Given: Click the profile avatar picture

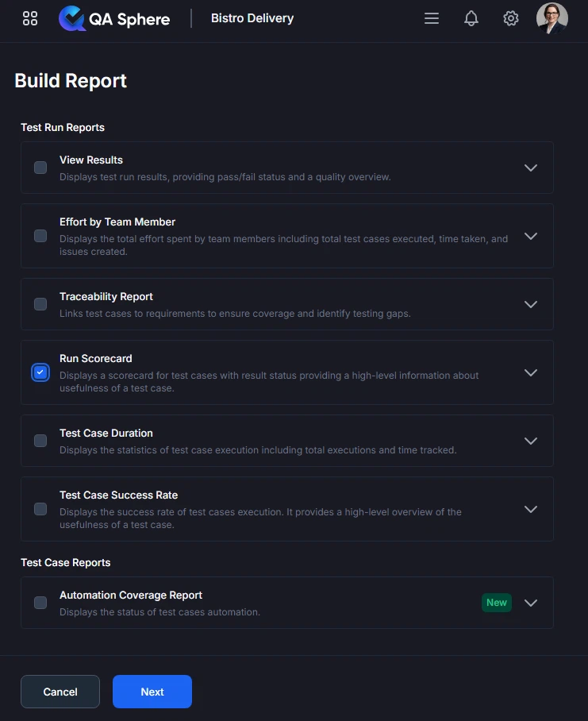Looking at the screenshot, I should [x=551, y=17].
